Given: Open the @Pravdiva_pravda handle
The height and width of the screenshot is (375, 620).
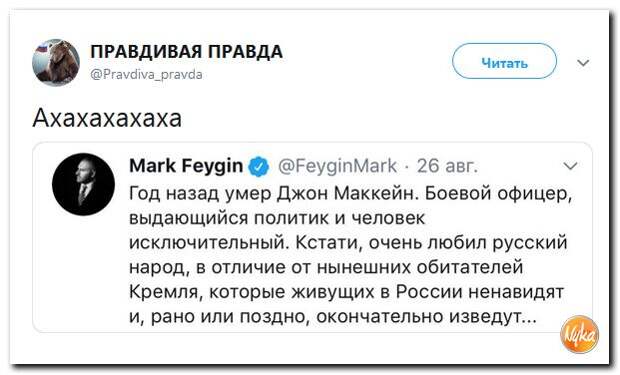Looking at the screenshot, I should [146, 74].
